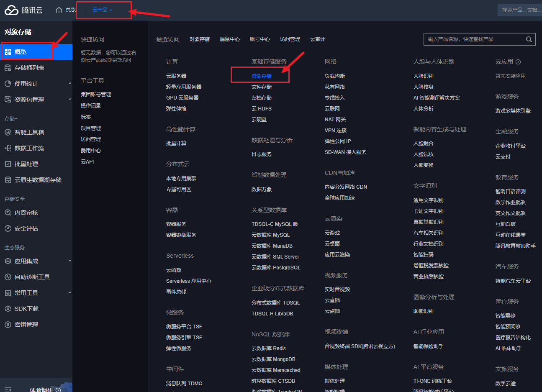Open 文件存储 product link
The image size is (542, 392).
coord(262,87)
